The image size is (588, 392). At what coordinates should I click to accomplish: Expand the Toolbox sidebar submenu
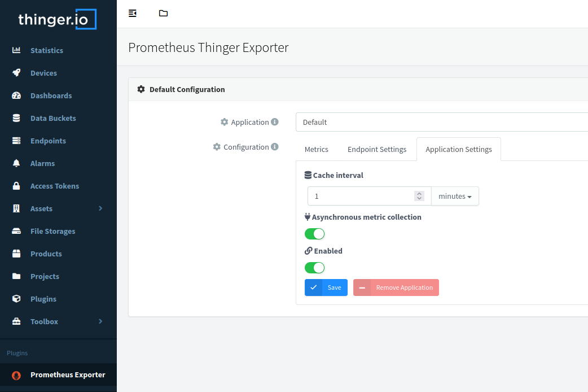[100, 321]
